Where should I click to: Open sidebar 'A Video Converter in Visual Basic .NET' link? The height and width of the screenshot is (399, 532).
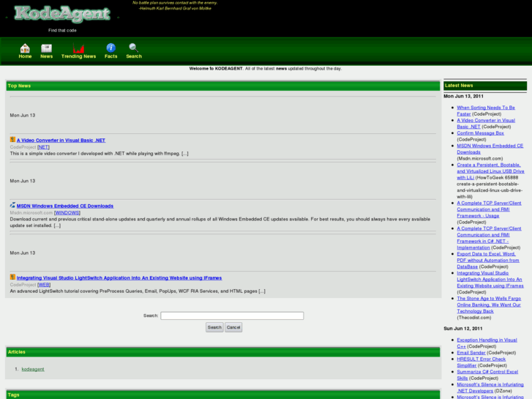[485, 124]
